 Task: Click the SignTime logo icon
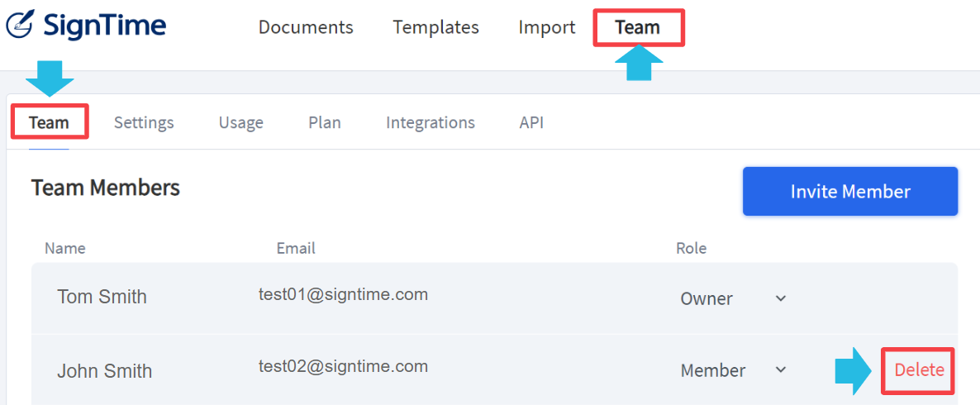pos(21,25)
